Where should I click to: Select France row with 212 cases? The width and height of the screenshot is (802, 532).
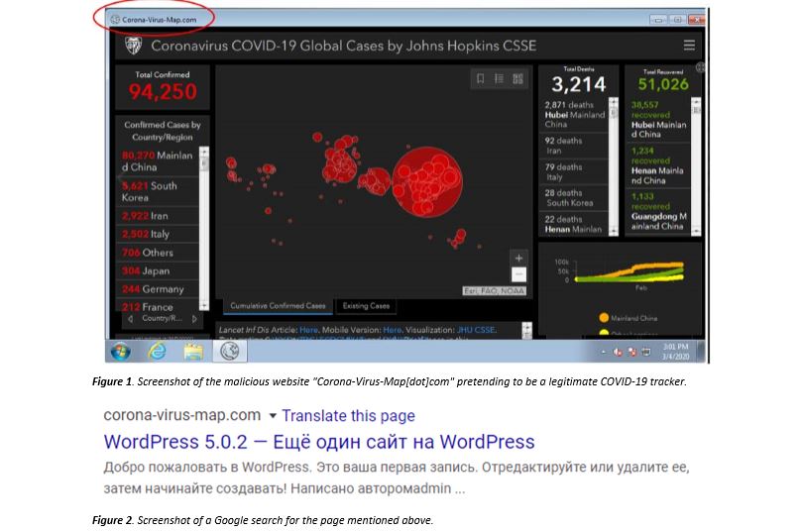click(158, 307)
